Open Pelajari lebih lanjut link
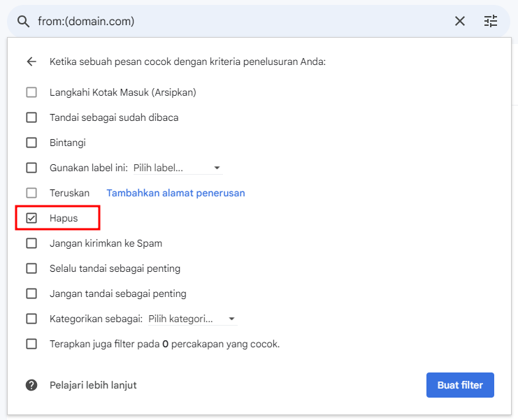This screenshot has width=518, height=420. pos(93,385)
